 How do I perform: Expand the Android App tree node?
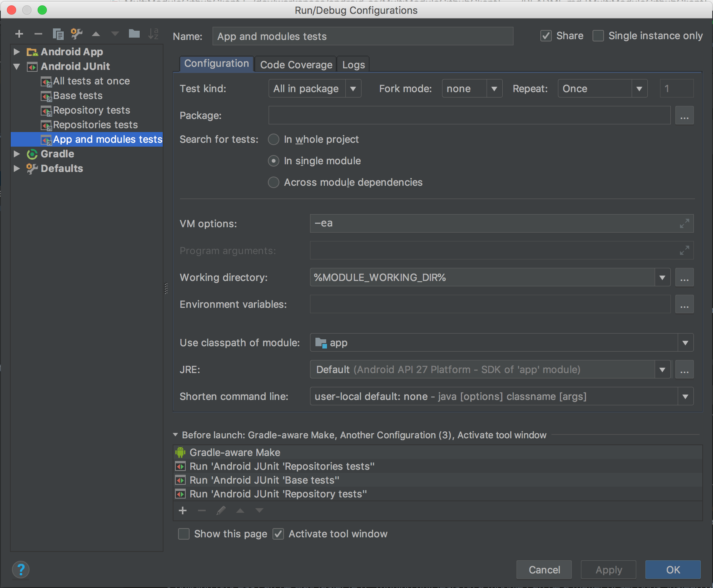[x=17, y=52]
